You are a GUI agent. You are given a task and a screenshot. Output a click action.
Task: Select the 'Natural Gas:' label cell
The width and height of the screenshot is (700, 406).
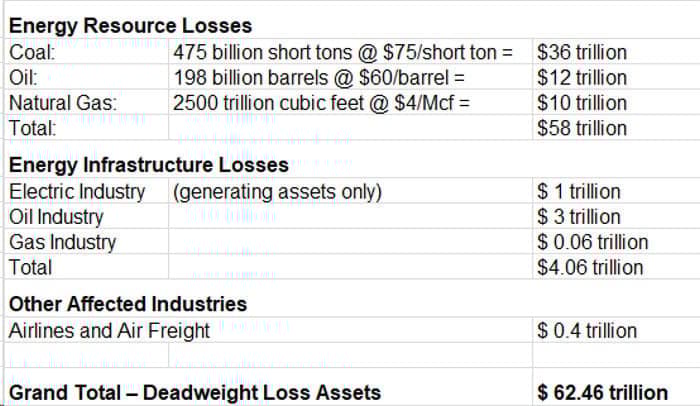(x=63, y=102)
